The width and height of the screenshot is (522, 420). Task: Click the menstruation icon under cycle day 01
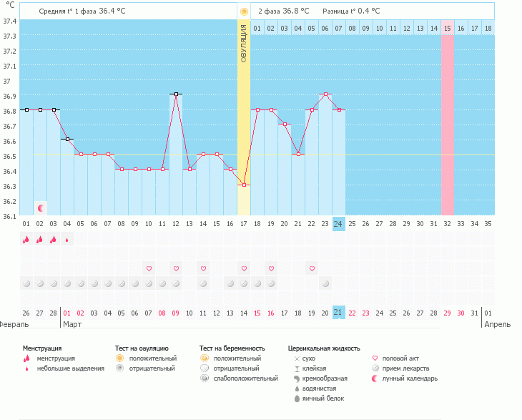(x=26, y=240)
